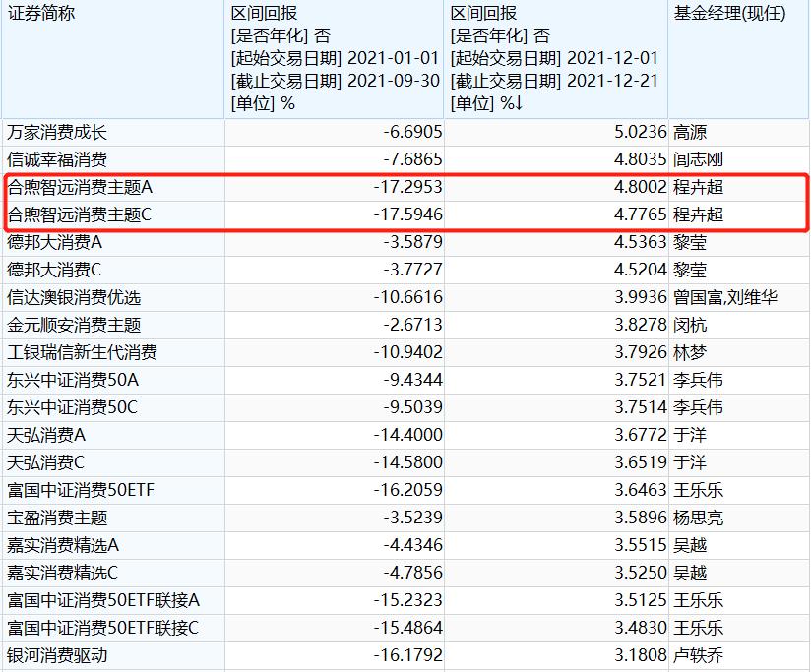Click the 区间回报 header ending 2021-12-21
This screenshot has width=811, height=672.
pyautogui.click(x=554, y=58)
